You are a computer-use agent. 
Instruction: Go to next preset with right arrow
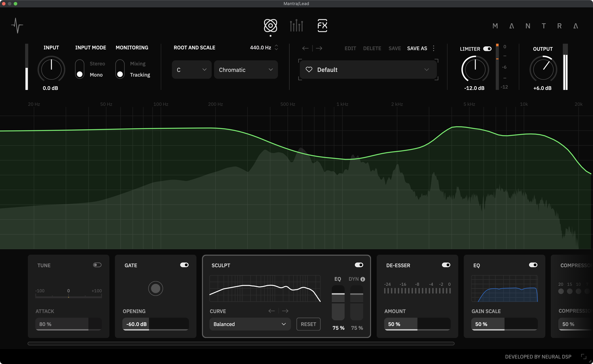click(x=319, y=48)
